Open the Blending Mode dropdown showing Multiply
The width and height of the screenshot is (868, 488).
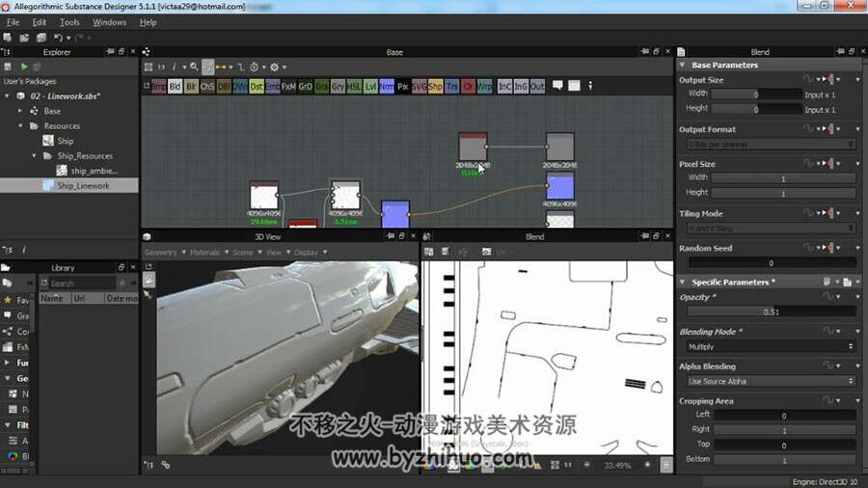tap(771, 347)
